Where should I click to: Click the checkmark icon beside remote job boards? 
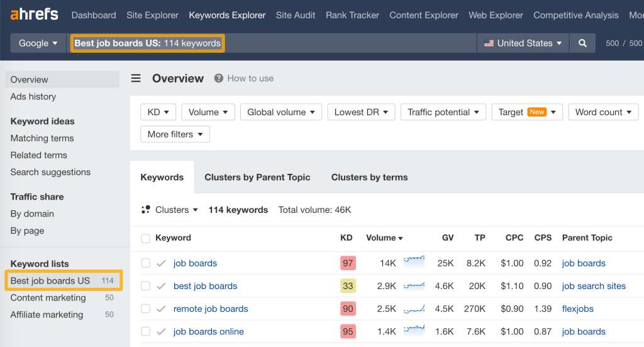click(x=162, y=309)
